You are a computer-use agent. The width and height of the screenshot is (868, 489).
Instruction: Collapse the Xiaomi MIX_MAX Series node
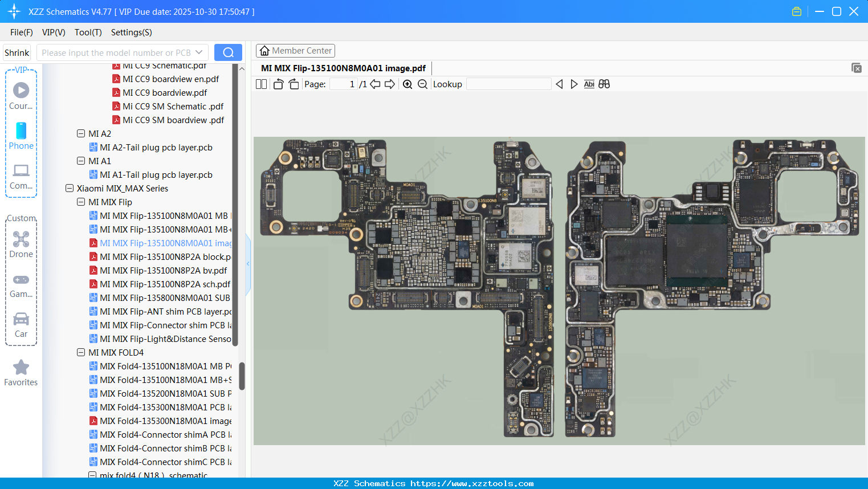tap(70, 189)
